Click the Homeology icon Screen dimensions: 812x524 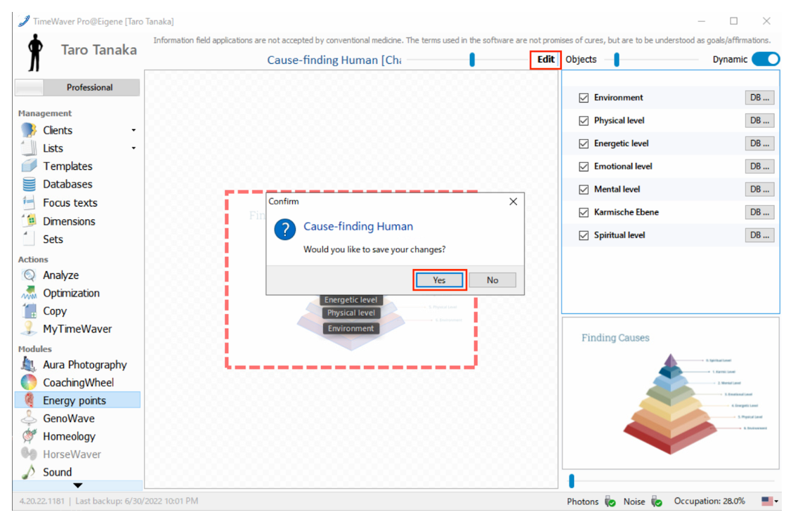pyautogui.click(x=29, y=436)
